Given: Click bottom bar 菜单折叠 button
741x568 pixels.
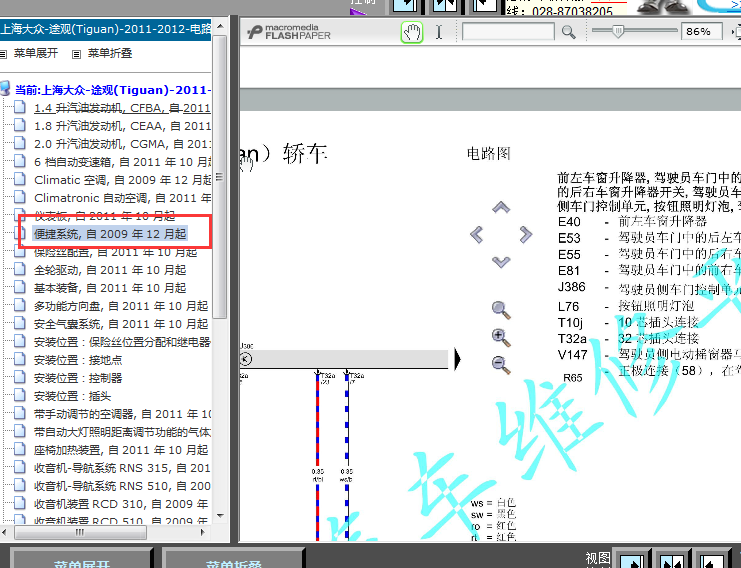Looking at the screenshot, I should pyautogui.click(x=233, y=560).
